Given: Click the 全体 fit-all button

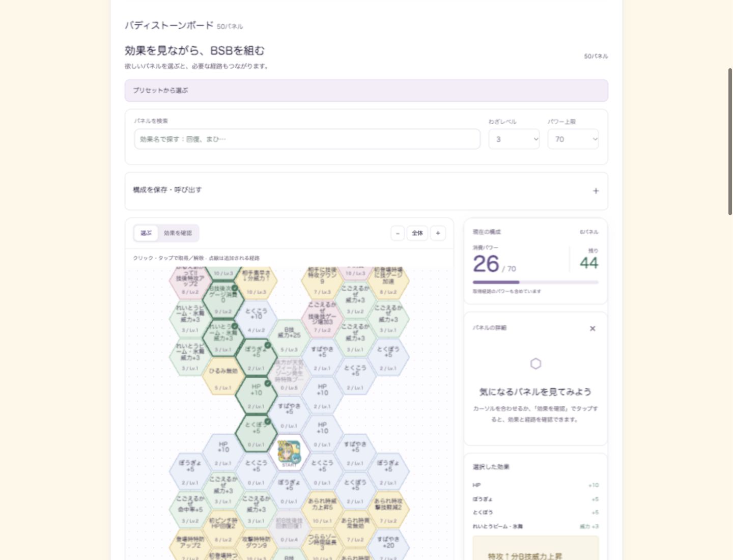Looking at the screenshot, I should click(x=417, y=233).
